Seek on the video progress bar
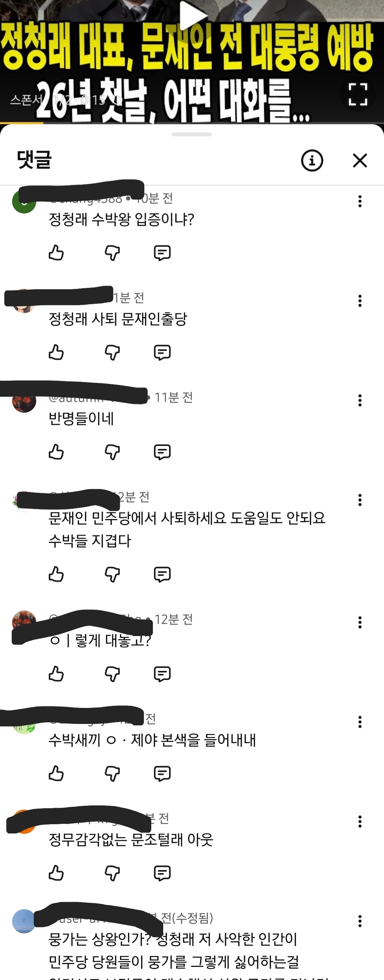This screenshot has height=980, width=384. tap(192, 123)
